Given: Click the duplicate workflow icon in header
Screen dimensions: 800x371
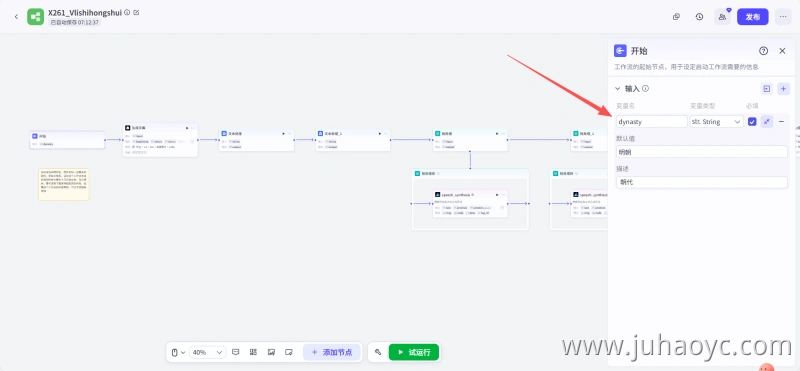Looking at the screenshot, I should [x=676, y=17].
